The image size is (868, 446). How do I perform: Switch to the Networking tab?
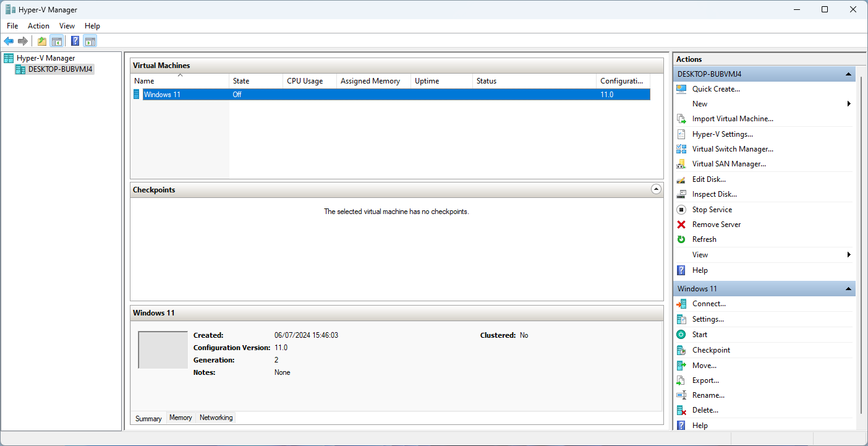(216, 418)
